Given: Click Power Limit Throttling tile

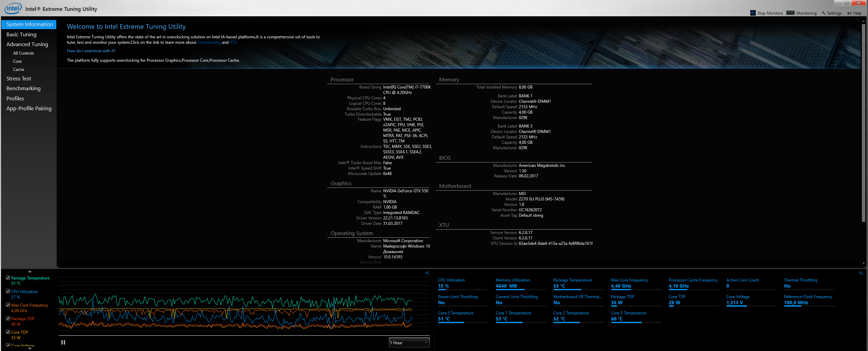Looking at the screenshot, I should pyautogui.click(x=463, y=300).
